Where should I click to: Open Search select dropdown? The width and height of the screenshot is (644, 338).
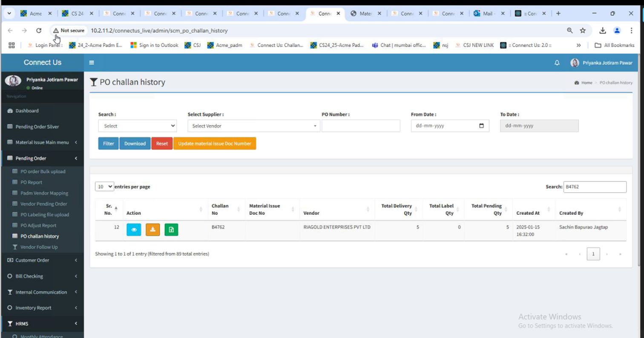click(x=138, y=126)
